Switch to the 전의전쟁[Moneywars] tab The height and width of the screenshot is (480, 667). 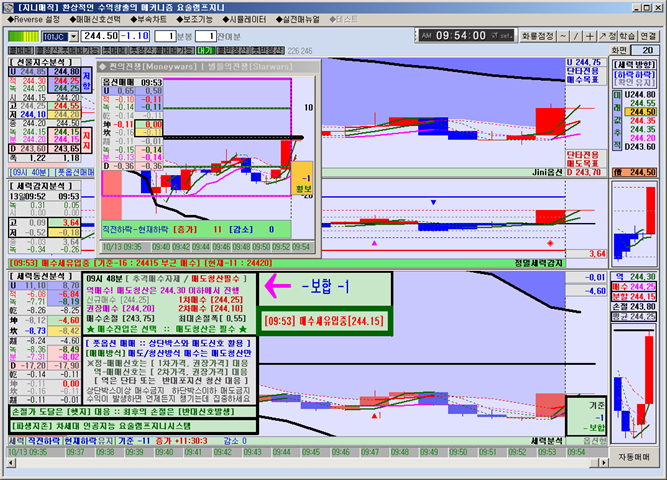153,67
